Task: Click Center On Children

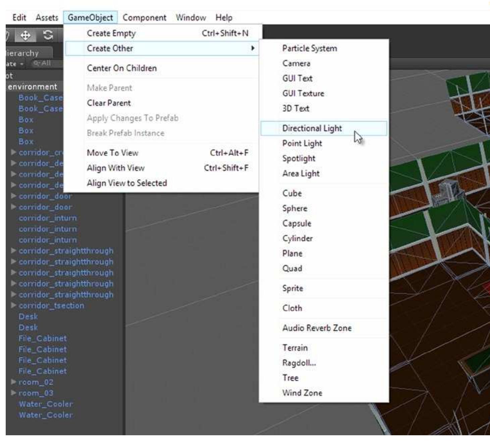Action: click(121, 68)
